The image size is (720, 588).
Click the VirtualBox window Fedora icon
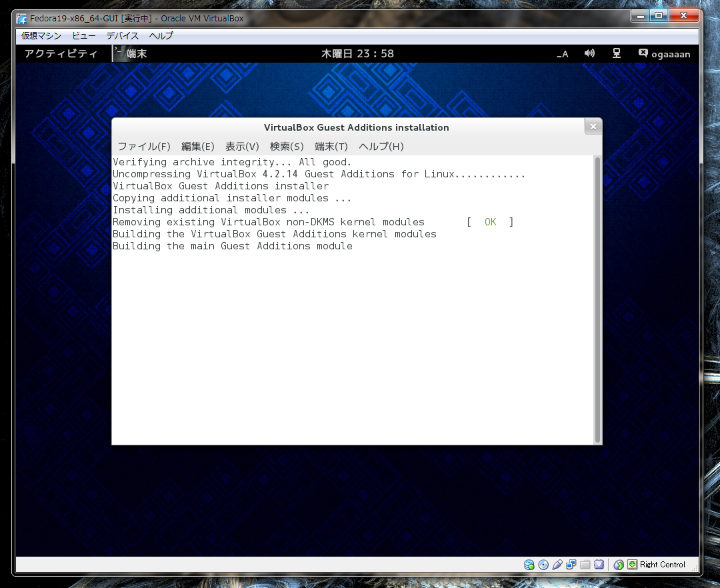[x=21, y=19]
